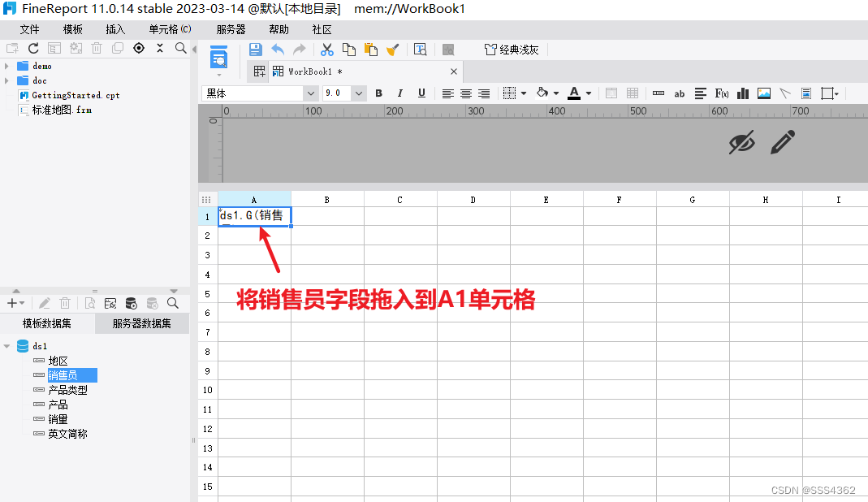Add a new worksheet via grid-plus icon
This screenshot has width=868, height=502.
259,71
